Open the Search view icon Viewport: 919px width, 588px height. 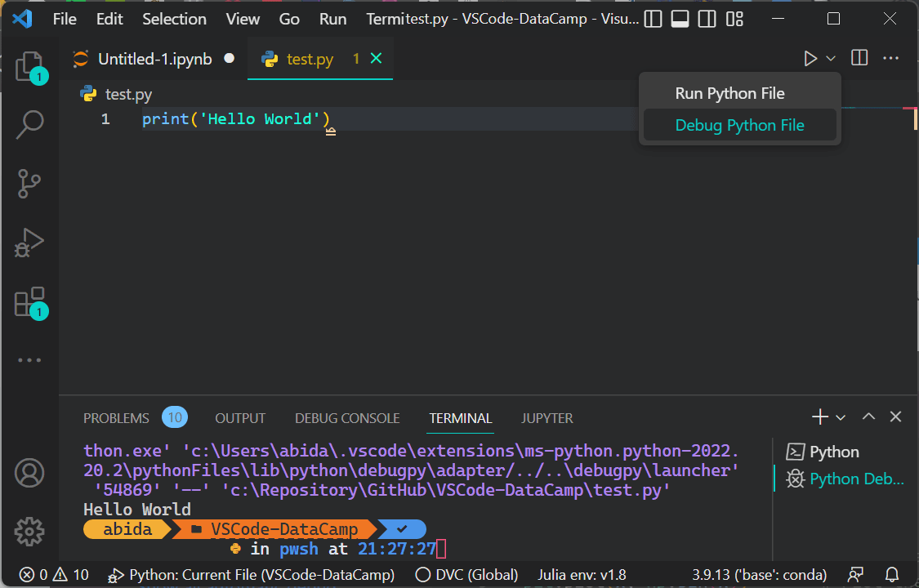point(29,125)
